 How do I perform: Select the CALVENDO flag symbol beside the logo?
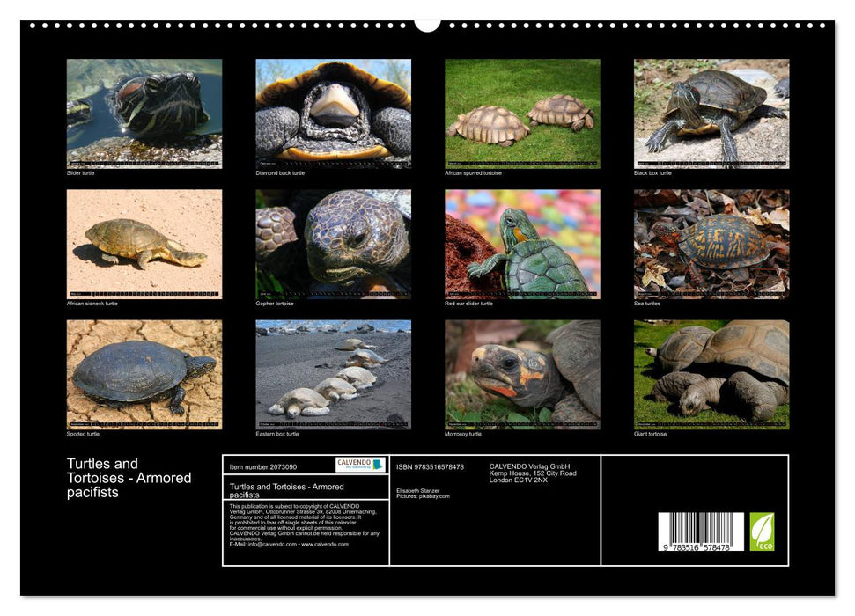click(x=378, y=465)
